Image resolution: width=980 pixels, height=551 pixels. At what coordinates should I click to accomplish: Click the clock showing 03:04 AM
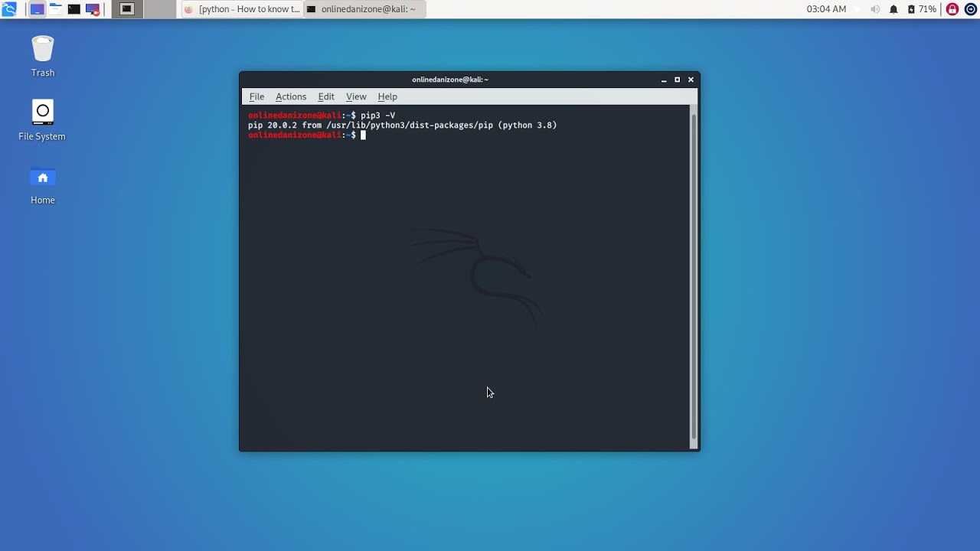point(826,8)
